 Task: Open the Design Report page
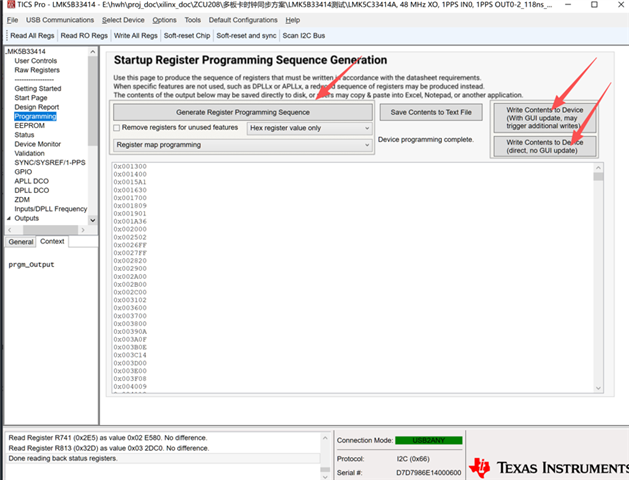37,107
